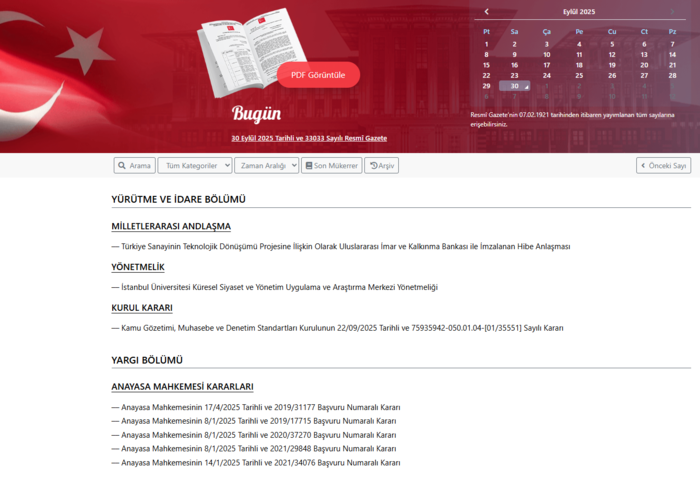Open the 30 Eylül 2025 Resmî Gazete link
The width and height of the screenshot is (700, 479).
309,138
